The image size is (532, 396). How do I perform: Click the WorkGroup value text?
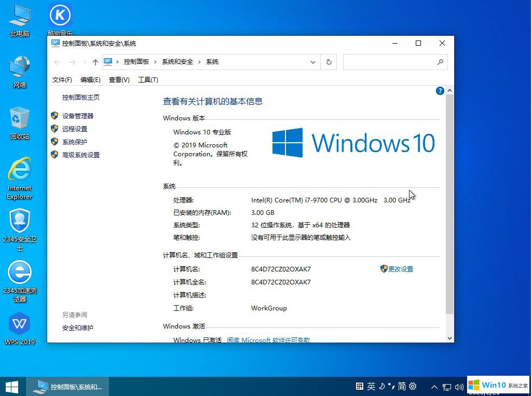click(x=269, y=308)
